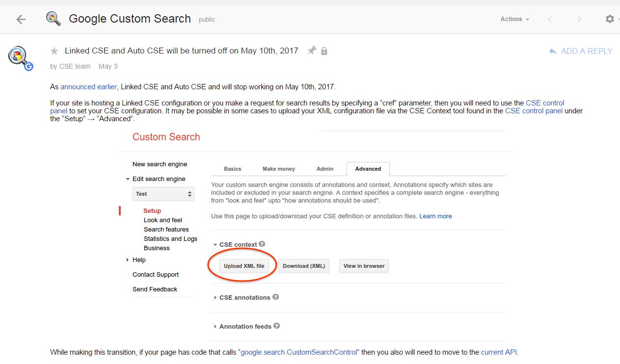Switch to the Make money tab
The height and width of the screenshot is (364, 620).
pos(278,169)
